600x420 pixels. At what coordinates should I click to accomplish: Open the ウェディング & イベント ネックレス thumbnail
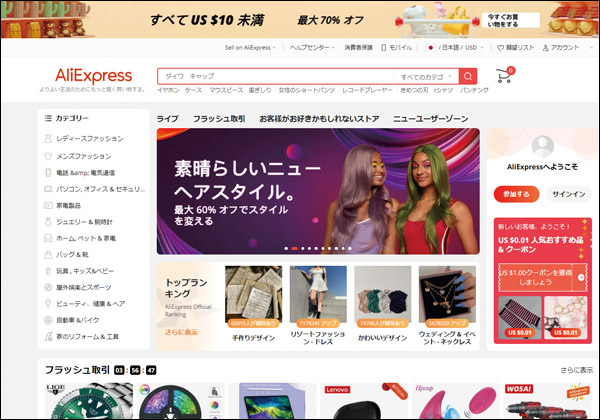coord(447,294)
